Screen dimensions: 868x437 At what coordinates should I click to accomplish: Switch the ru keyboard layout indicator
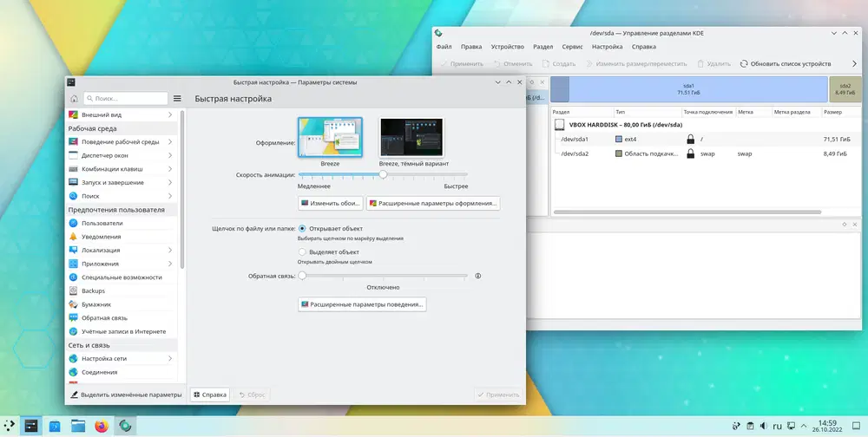pyautogui.click(x=777, y=426)
